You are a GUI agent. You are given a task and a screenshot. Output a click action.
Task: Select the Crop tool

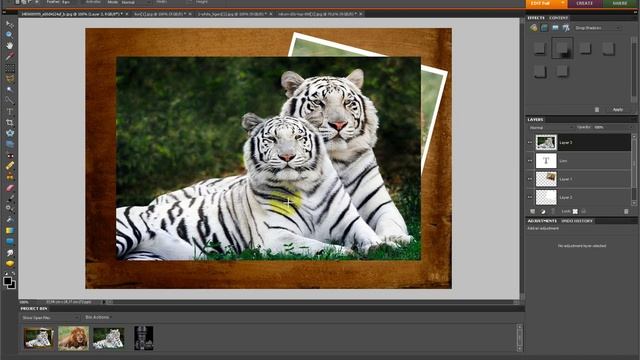(x=9, y=122)
